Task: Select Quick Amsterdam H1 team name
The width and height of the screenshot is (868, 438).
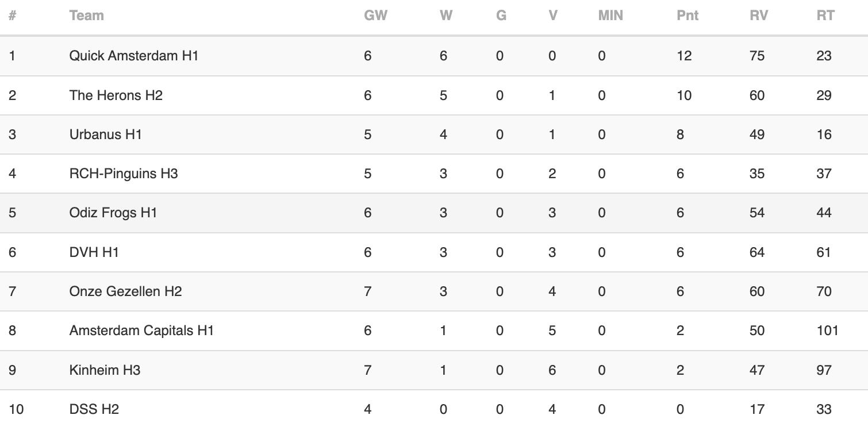Action: tap(134, 56)
